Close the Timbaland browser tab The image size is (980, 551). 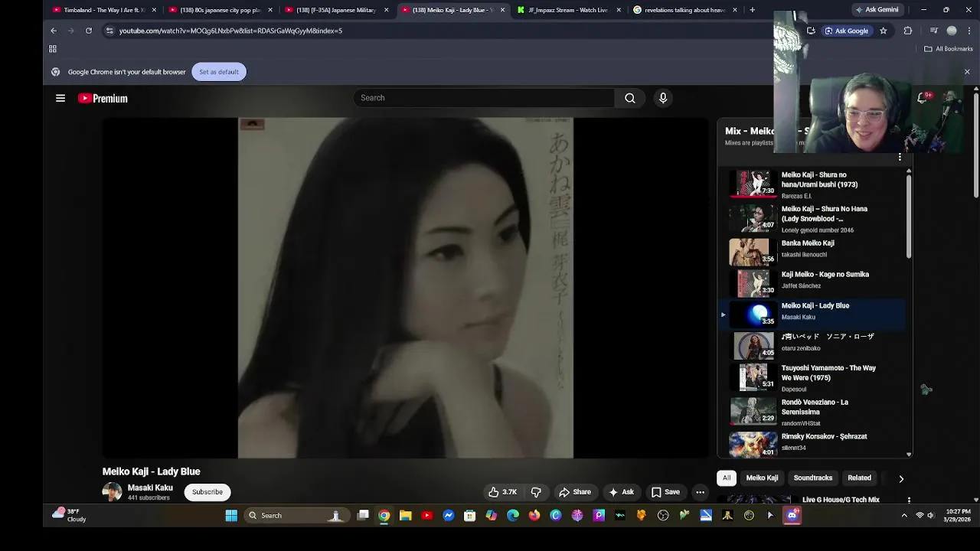click(154, 10)
